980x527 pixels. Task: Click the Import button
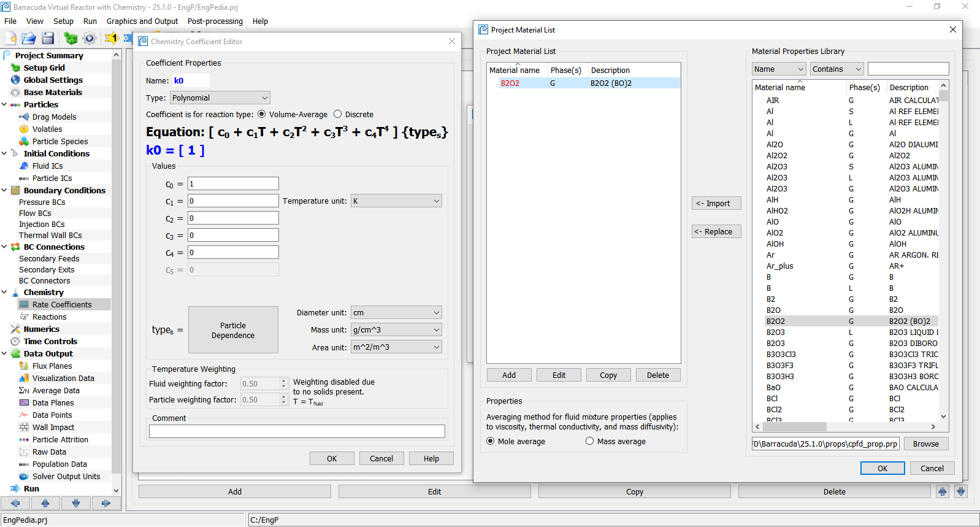(716, 203)
